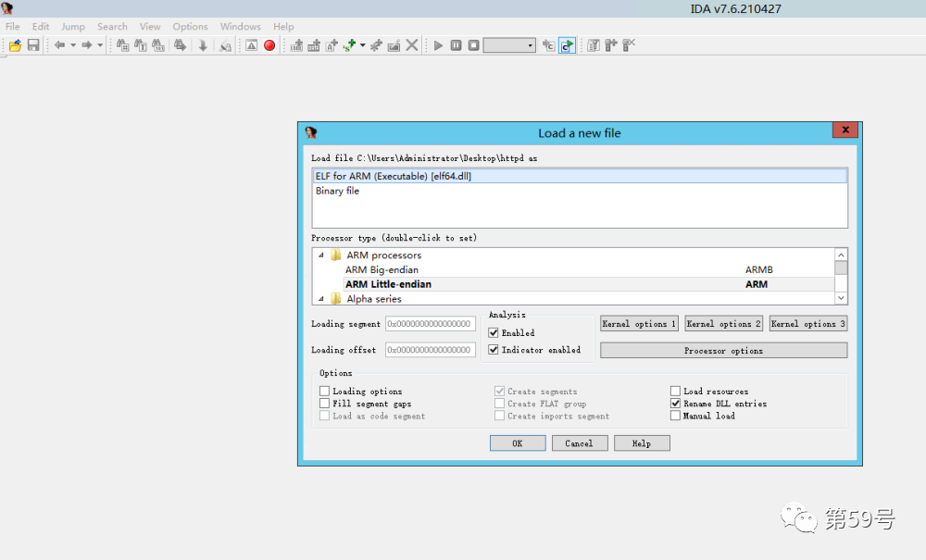The height and width of the screenshot is (560, 926).
Task: Collapse the ARM processors tree node
Action: (321, 255)
